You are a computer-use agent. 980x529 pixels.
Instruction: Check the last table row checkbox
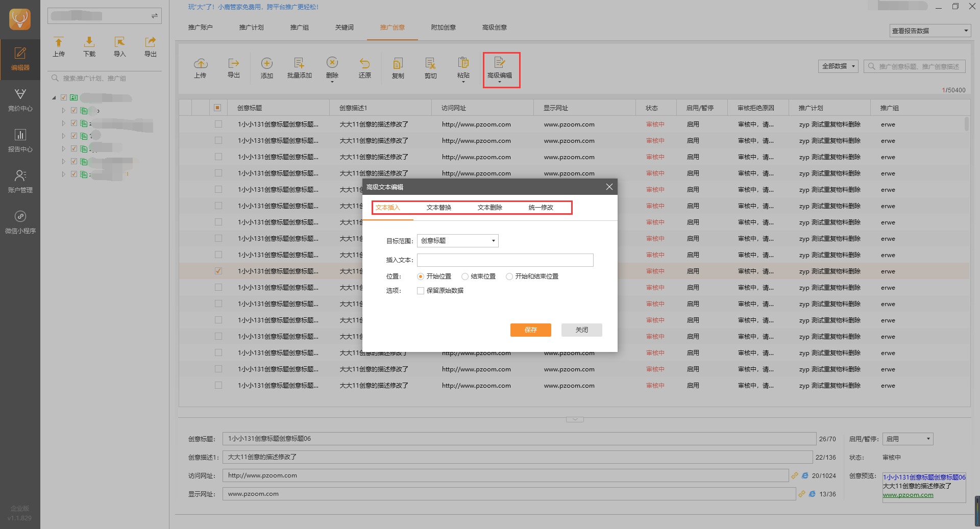pos(218,385)
